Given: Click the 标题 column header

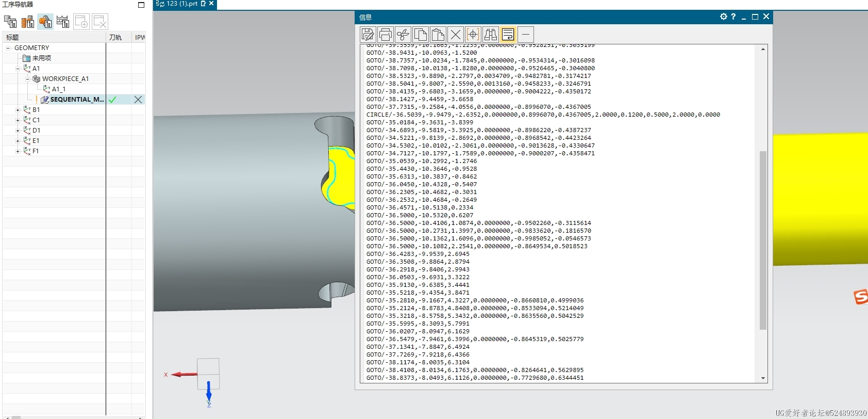Looking at the screenshot, I should 54,37.
